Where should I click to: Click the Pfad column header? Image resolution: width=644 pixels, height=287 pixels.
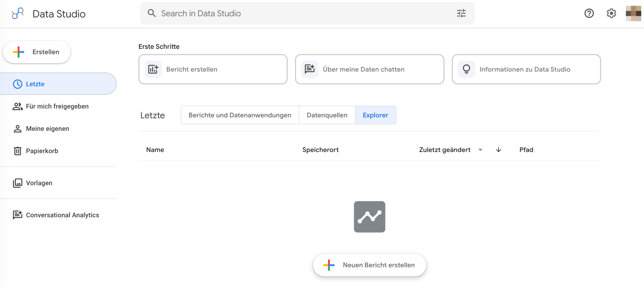click(526, 150)
